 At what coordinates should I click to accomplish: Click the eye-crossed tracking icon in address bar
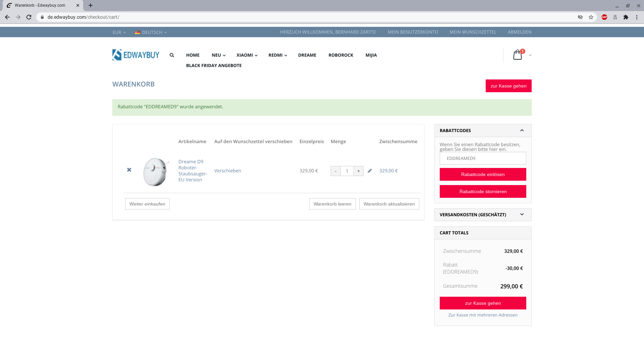(x=580, y=17)
